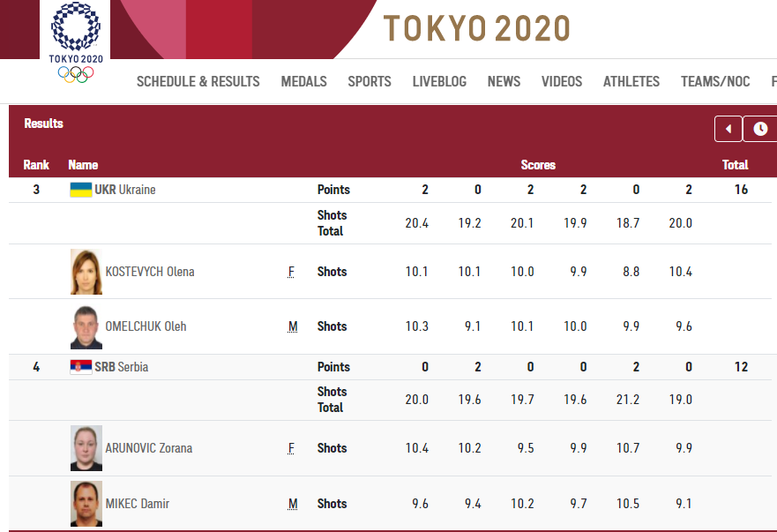Click the Tokyo 2020 Olympic logo
The image size is (777, 532).
tap(75, 43)
